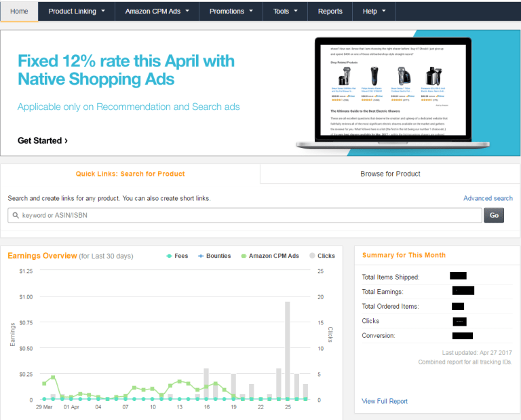Click the Get Started link

(43, 140)
